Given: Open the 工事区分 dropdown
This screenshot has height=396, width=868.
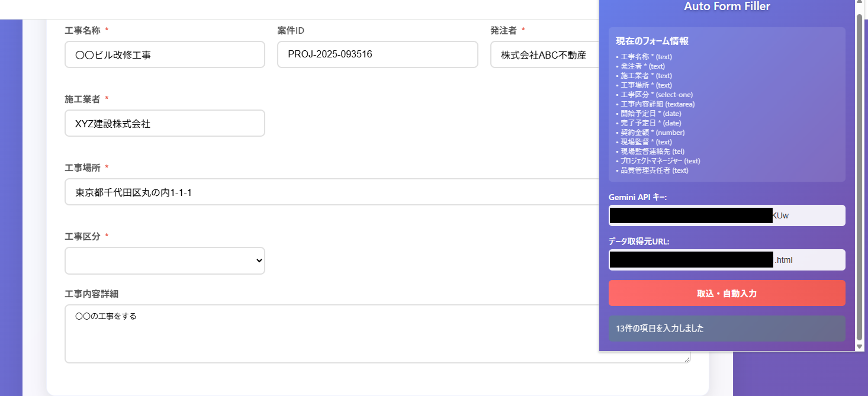Looking at the screenshot, I should pos(165,260).
